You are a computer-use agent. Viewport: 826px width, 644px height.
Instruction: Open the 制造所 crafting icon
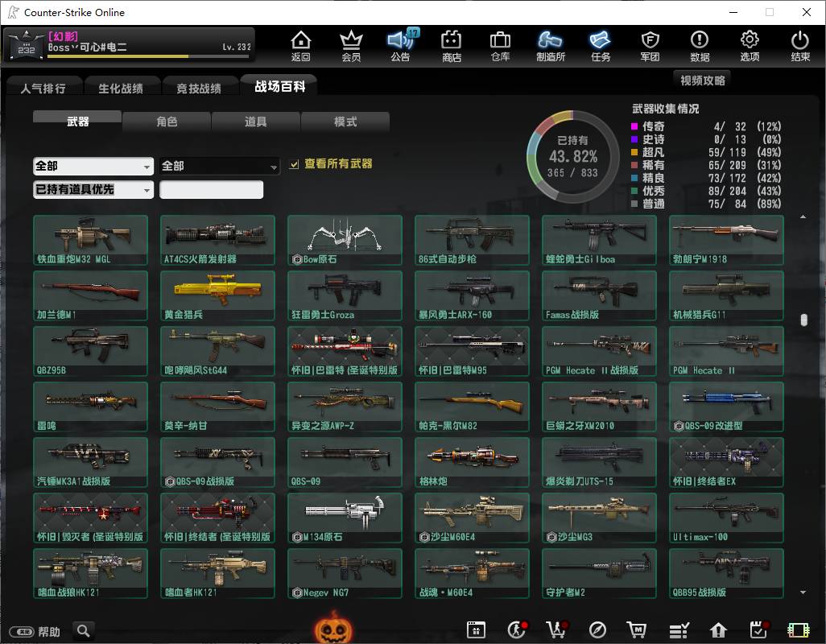(550, 40)
